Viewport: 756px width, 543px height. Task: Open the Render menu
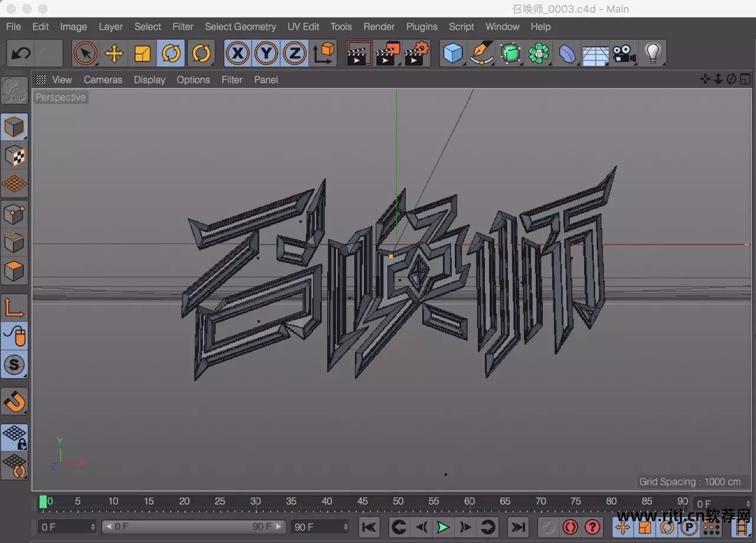[x=379, y=27]
